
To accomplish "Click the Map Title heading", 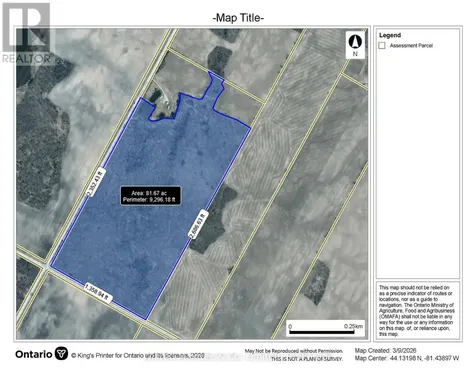I will [238, 18].
